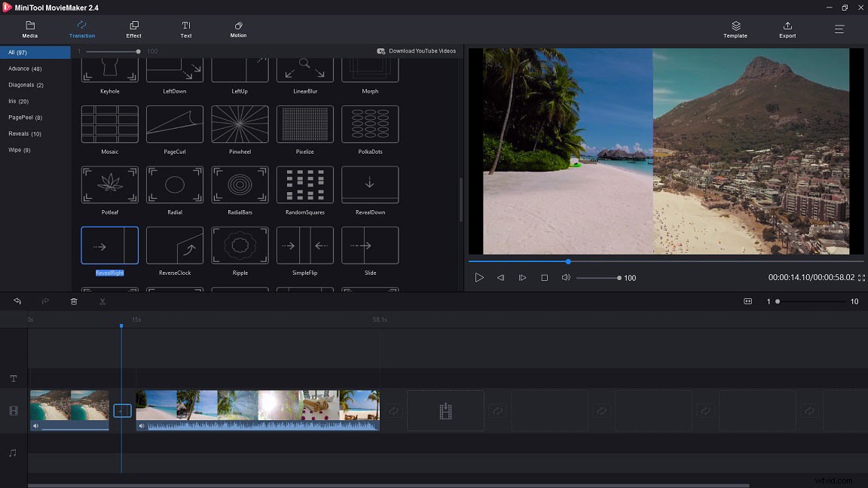Click the Export button
The width and height of the screenshot is (868, 488).
click(787, 29)
